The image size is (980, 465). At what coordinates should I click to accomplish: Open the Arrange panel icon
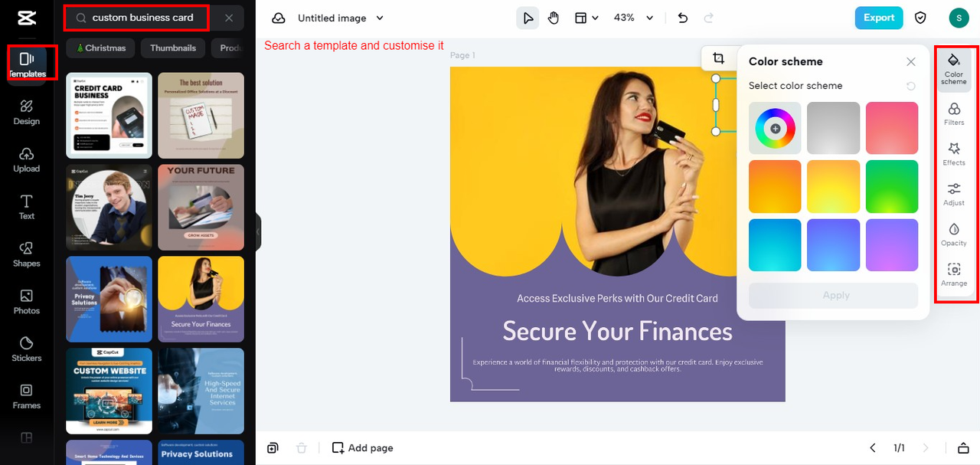click(x=954, y=274)
